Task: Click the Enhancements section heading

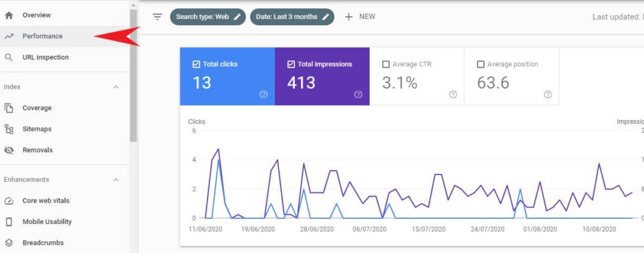Action: point(26,180)
